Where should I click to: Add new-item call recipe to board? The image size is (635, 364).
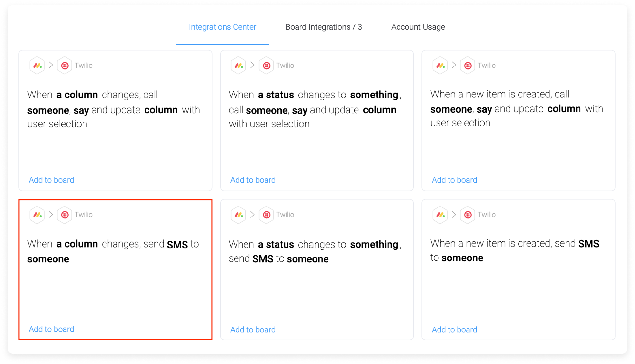click(x=455, y=180)
